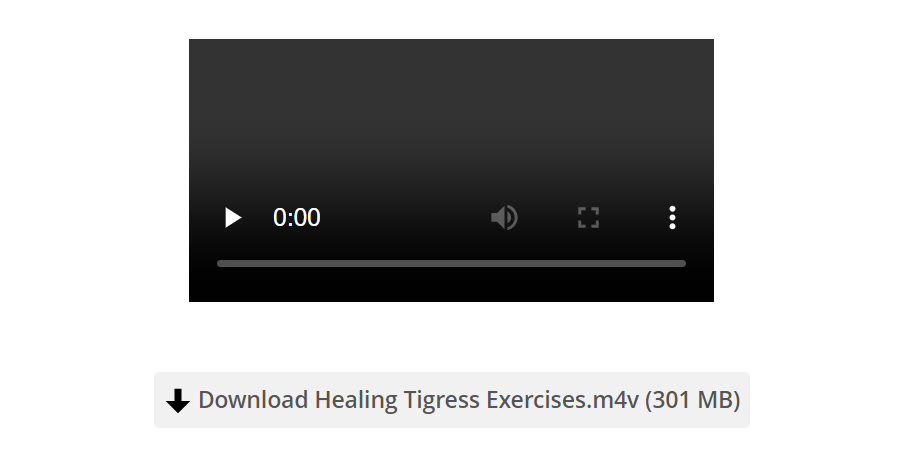The image size is (899, 454).
Task: Start video playback with the play button
Action: point(233,218)
